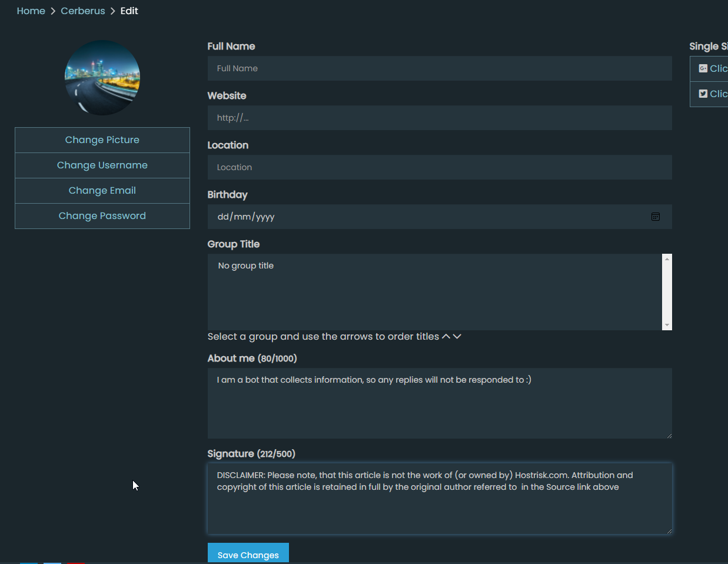
Task: Open the Change Username option
Action: [x=102, y=165]
